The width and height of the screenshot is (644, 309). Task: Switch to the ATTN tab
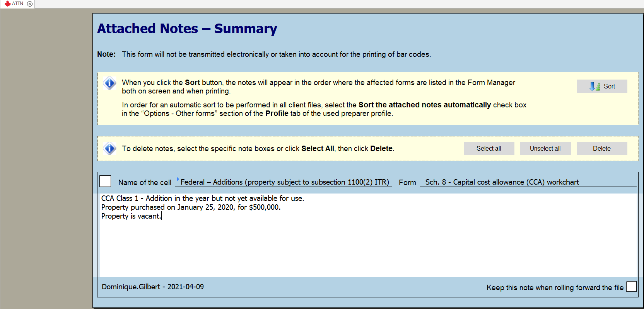(17, 4)
